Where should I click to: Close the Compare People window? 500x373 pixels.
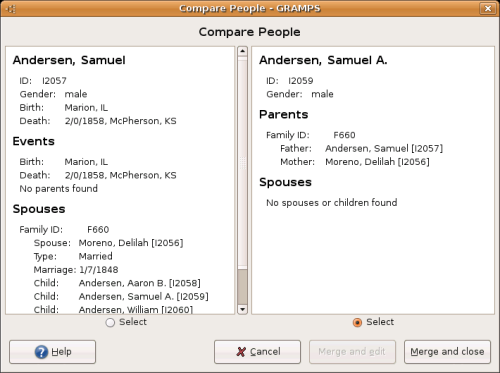point(487,8)
